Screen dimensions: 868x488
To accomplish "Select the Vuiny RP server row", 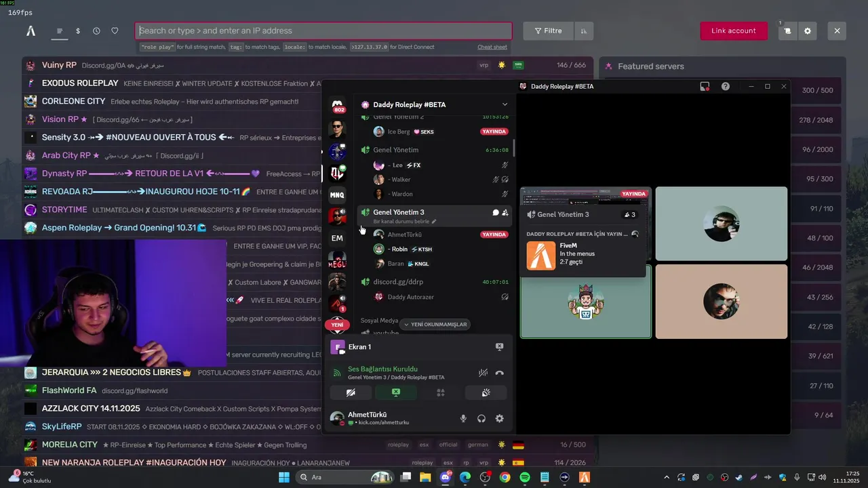I will [308, 65].
